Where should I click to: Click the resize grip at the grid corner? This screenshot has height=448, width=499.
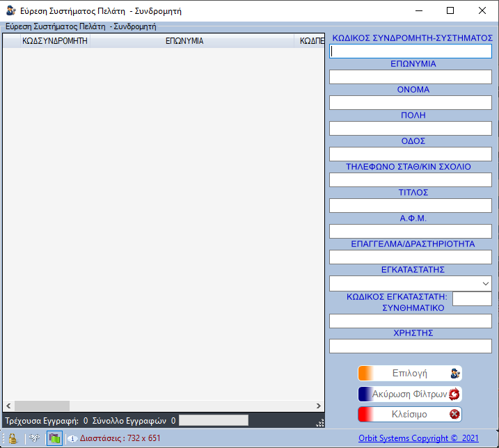coord(320,422)
